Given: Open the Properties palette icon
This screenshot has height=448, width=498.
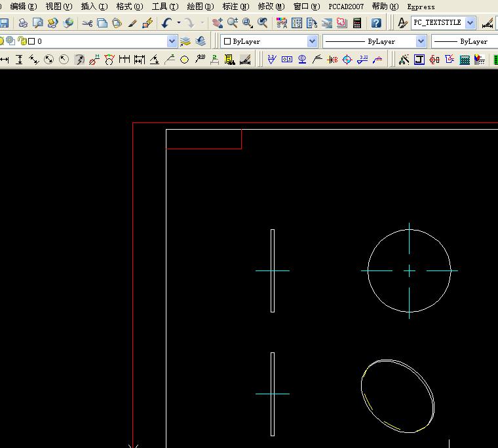Looking at the screenshot, I should [x=282, y=23].
